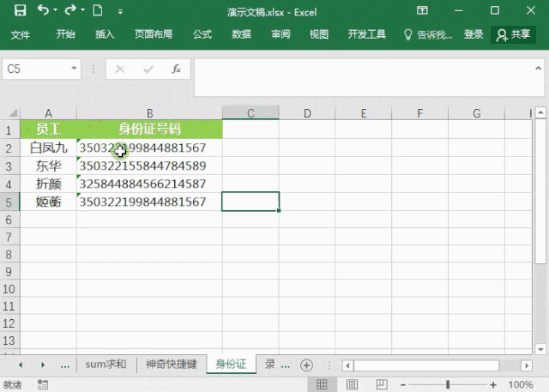Add a new sheet with the plus icon
The height and width of the screenshot is (392, 549).
click(306, 365)
